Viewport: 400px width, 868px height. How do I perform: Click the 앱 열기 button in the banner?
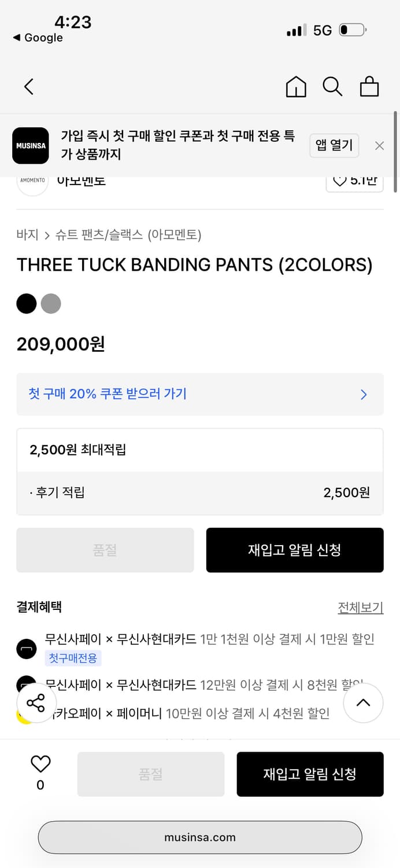334,146
